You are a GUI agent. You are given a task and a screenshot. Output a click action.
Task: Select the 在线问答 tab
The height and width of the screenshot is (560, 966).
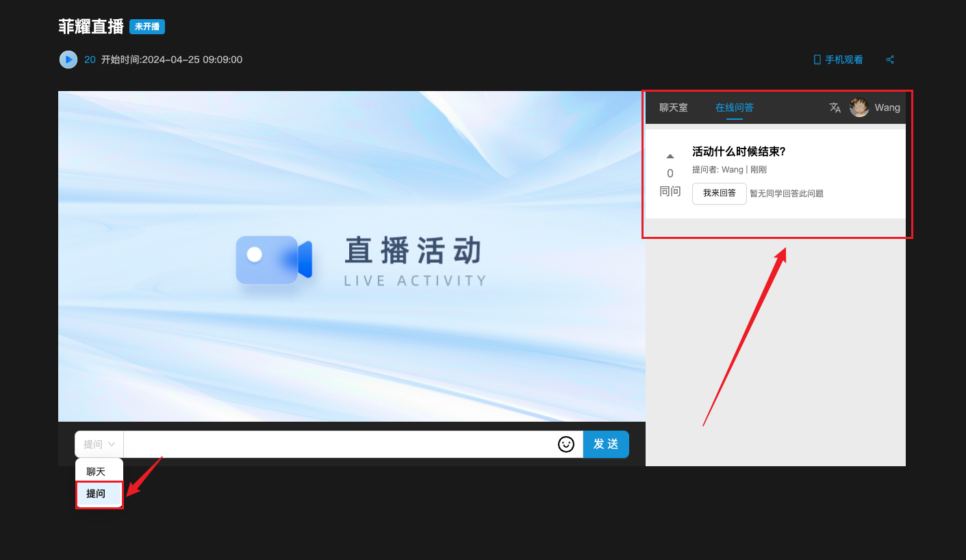click(734, 107)
